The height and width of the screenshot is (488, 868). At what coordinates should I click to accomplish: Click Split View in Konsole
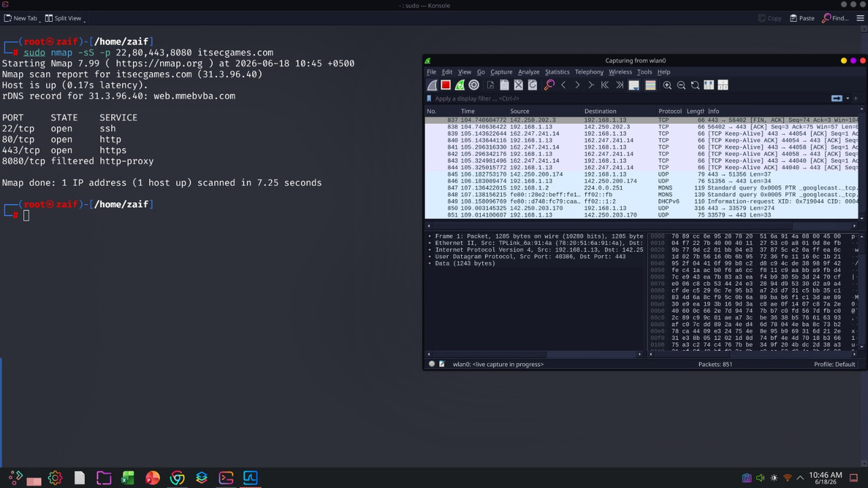click(x=65, y=18)
